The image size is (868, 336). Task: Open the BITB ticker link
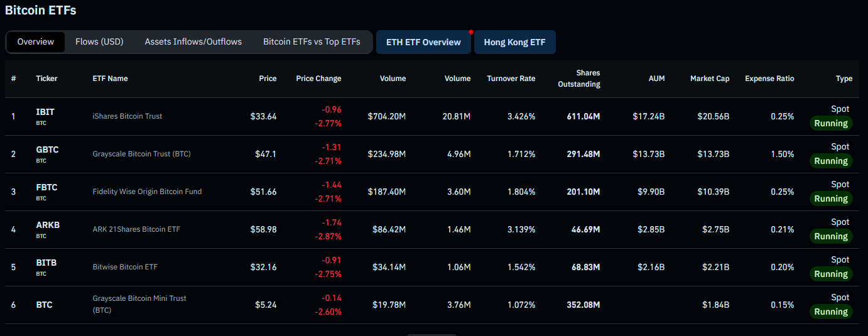46,263
